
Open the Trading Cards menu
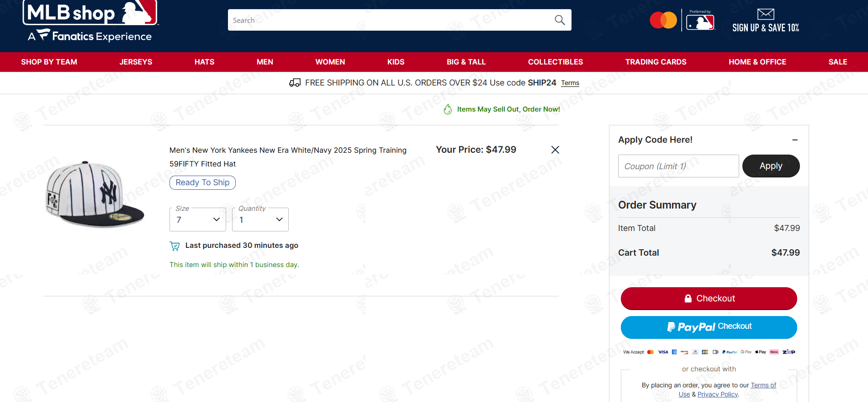click(x=656, y=62)
